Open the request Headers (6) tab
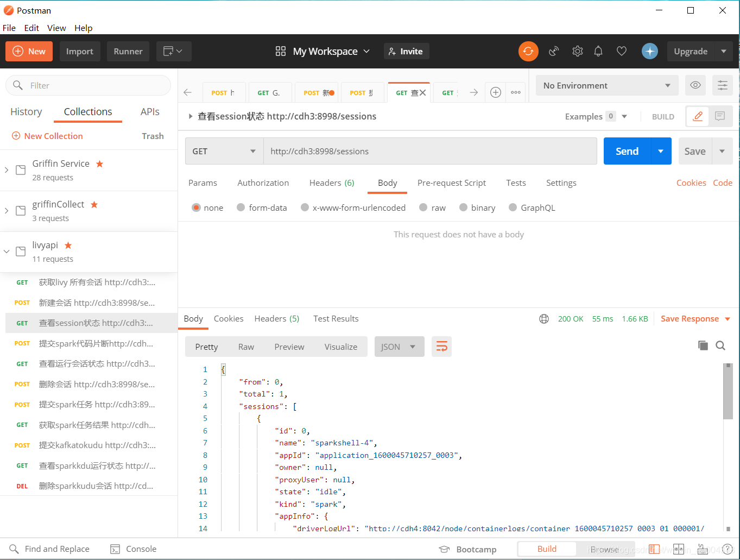Screen dimensions: 740x560 (332, 183)
